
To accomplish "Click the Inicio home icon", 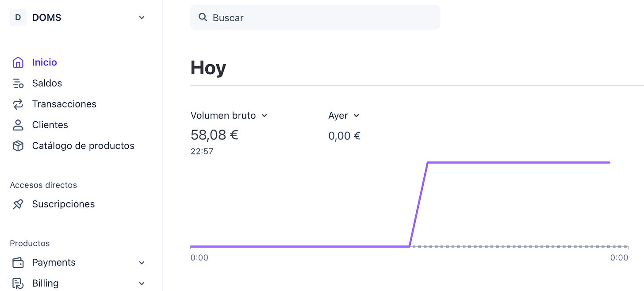I will coord(18,62).
